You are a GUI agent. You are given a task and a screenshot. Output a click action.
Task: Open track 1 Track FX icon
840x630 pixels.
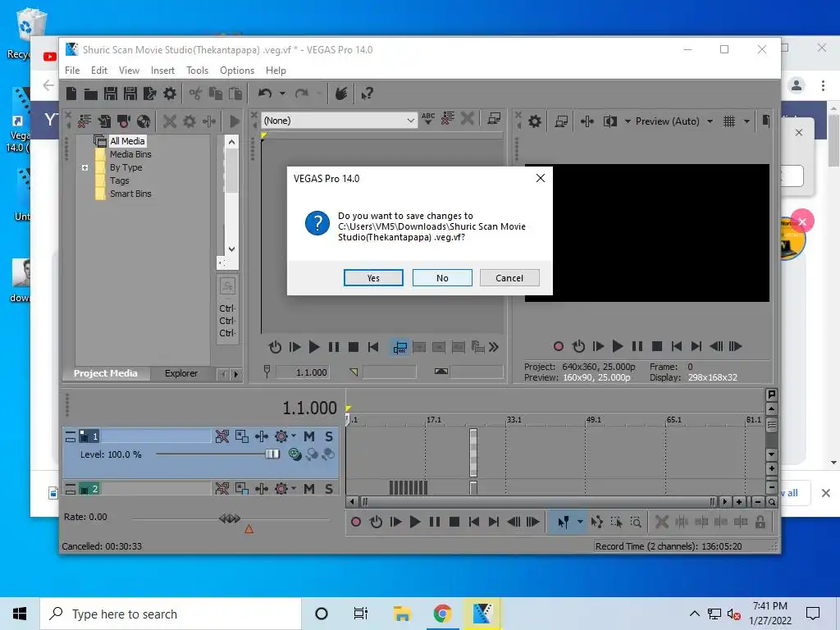click(262, 436)
